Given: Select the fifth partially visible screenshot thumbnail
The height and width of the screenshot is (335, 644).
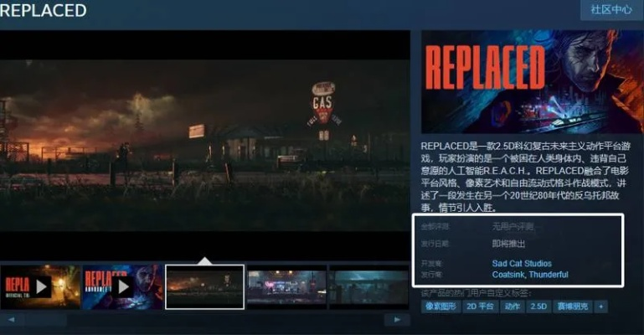Looking at the screenshot, I should [368, 287].
